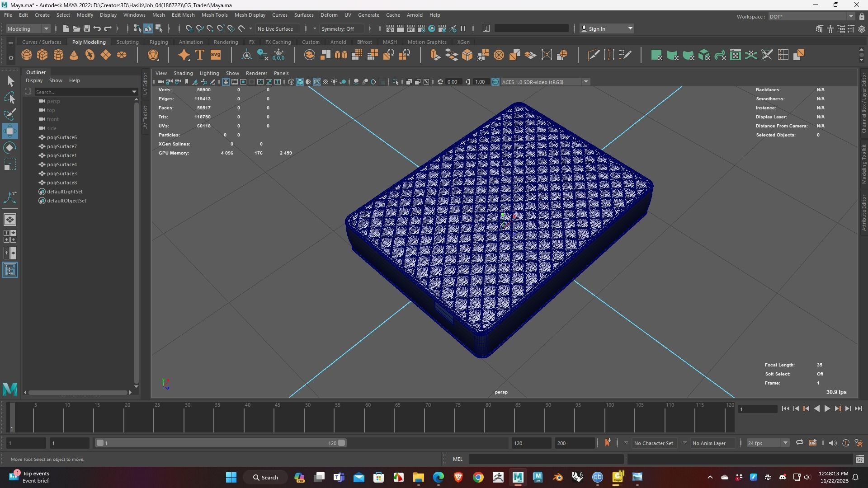
Task: Play the timeline forwards
Action: tap(827, 408)
